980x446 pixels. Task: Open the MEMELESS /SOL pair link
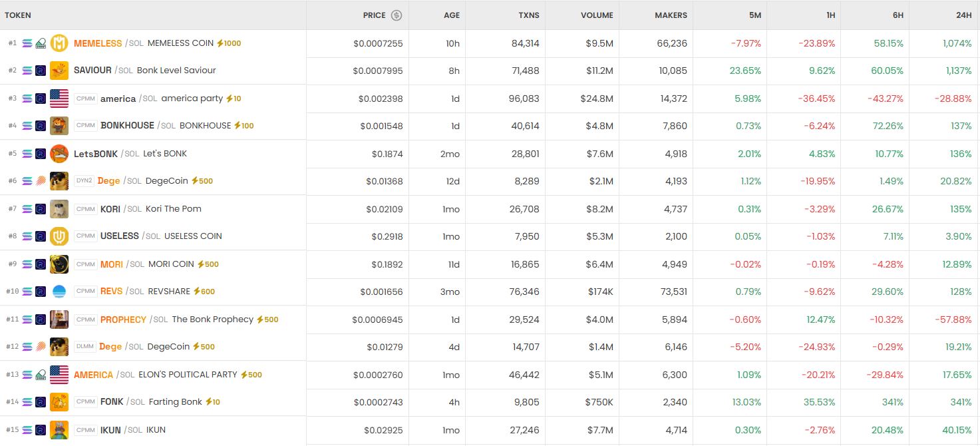point(108,43)
